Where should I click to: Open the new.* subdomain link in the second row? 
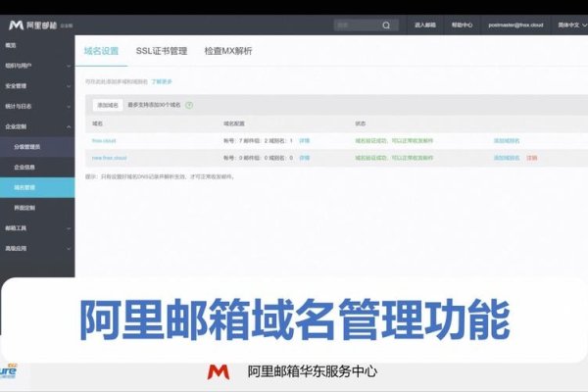pos(110,158)
